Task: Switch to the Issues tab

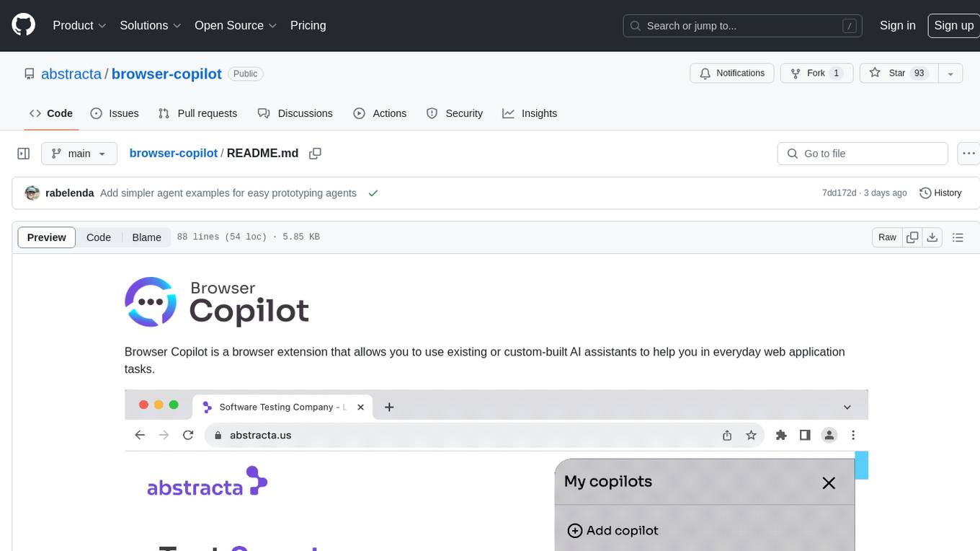Action: (115, 113)
